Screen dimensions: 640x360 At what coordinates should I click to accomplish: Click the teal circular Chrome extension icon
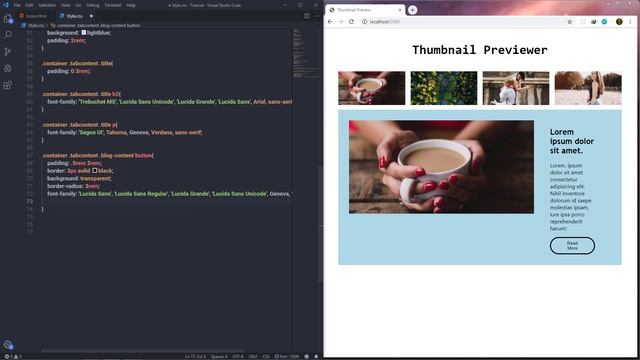click(x=604, y=22)
